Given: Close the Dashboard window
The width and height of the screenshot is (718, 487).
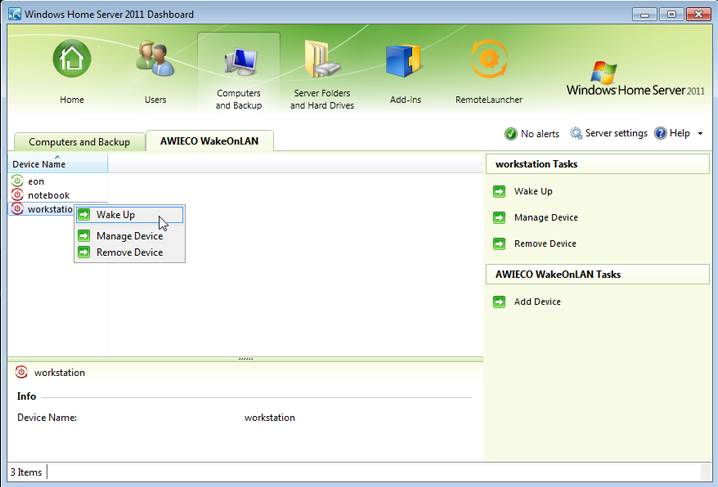Looking at the screenshot, I should (x=698, y=14).
